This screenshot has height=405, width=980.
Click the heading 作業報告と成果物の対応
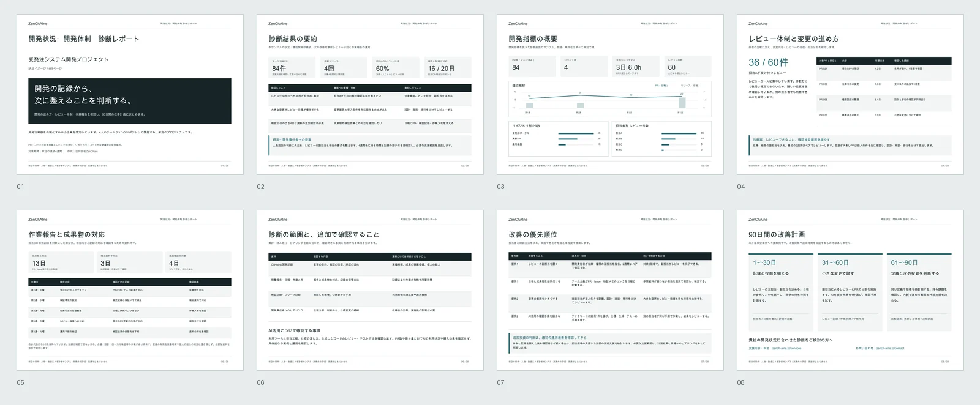point(66,234)
